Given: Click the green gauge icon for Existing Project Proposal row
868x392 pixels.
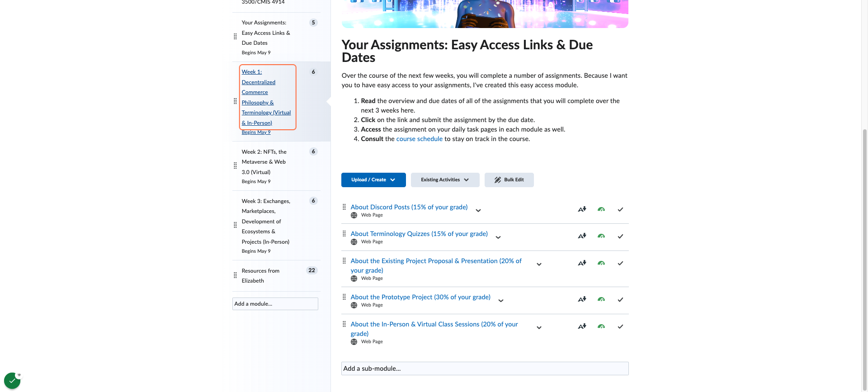Looking at the screenshot, I should (601, 263).
